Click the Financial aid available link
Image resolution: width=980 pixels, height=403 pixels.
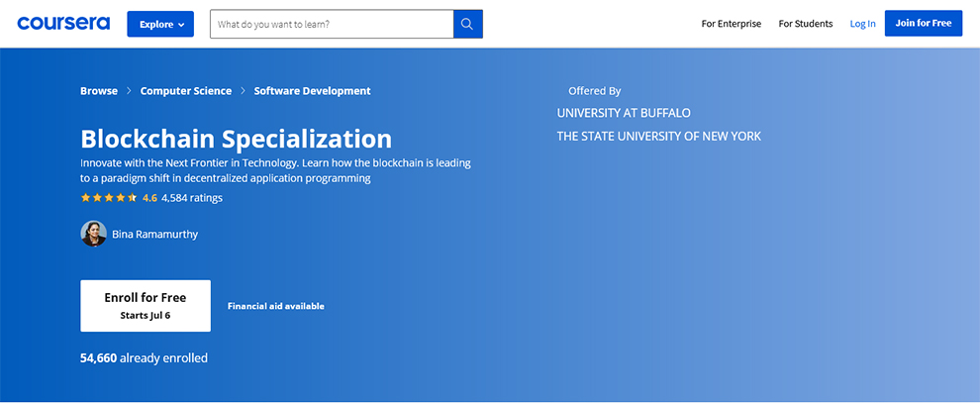[275, 306]
